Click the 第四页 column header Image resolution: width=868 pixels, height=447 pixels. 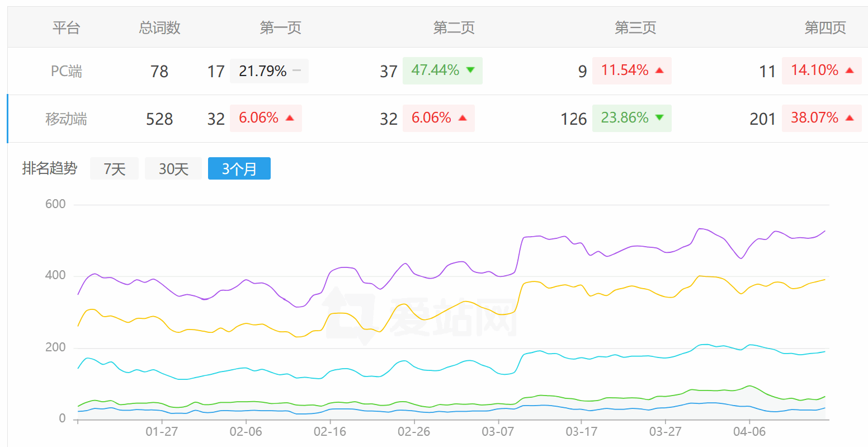click(x=825, y=27)
